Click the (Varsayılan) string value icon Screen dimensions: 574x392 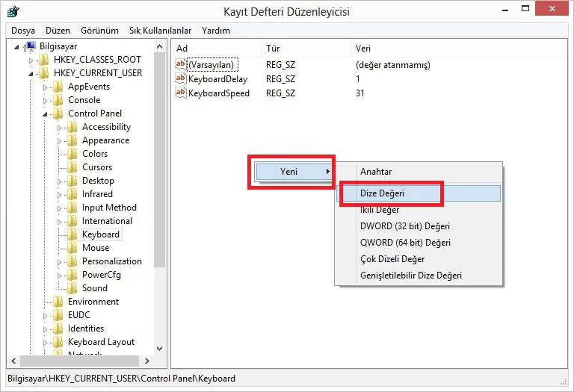tap(180, 64)
